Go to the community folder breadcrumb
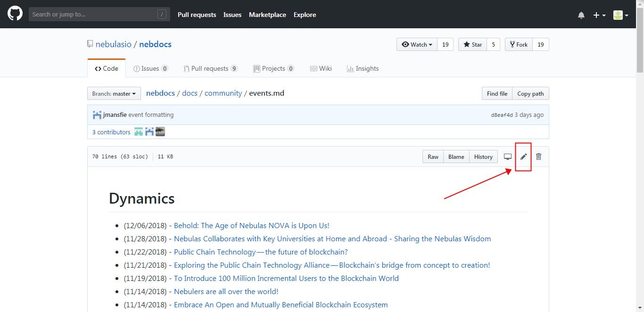 point(223,93)
